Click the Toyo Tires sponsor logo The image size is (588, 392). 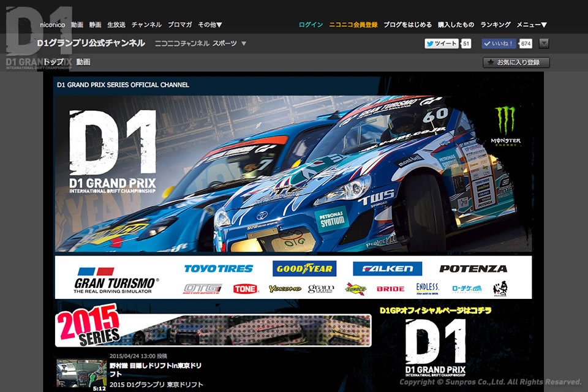[219, 269]
